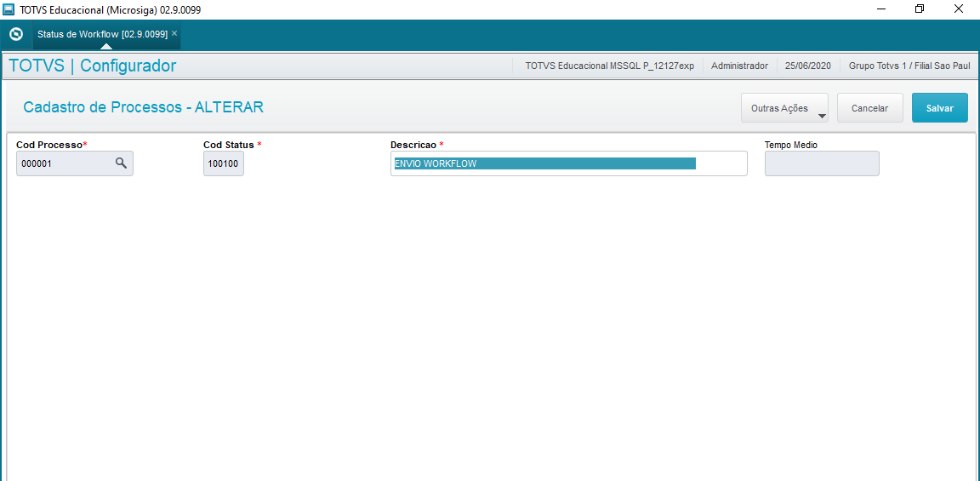Close the Status de Workflow tab
The height and width of the screenshot is (481, 980).
[x=174, y=33]
